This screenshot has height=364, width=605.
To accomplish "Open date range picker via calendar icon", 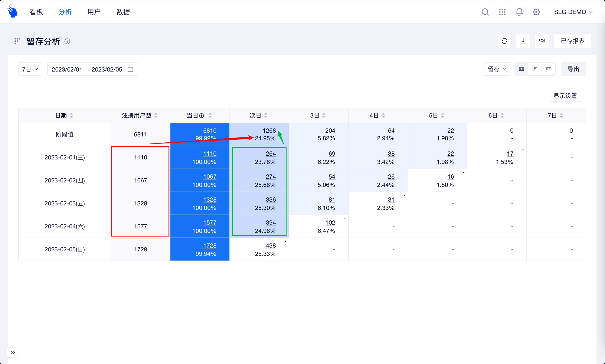I will (x=130, y=69).
